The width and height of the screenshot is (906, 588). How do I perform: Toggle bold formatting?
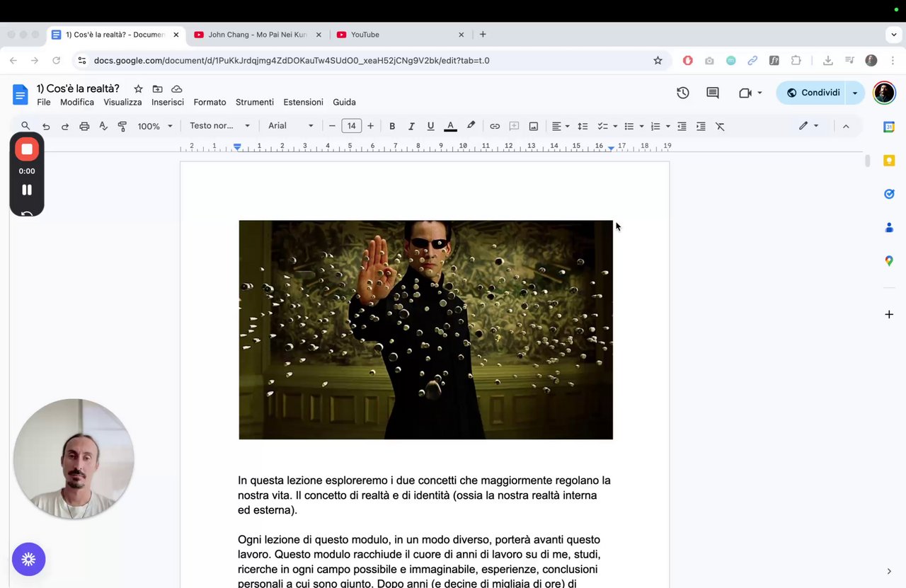392,126
